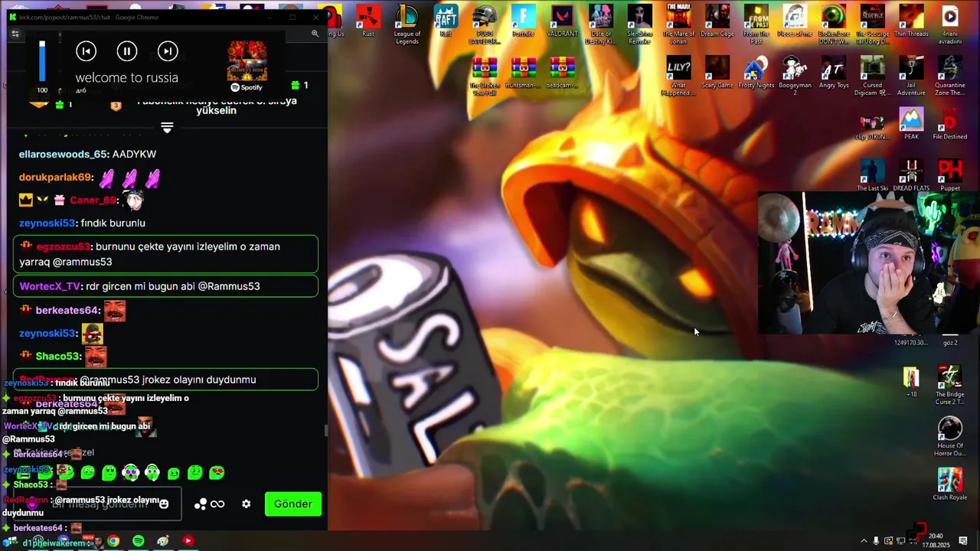Open Rust desktop shortcut

pyautogui.click(x=368, y=21)
